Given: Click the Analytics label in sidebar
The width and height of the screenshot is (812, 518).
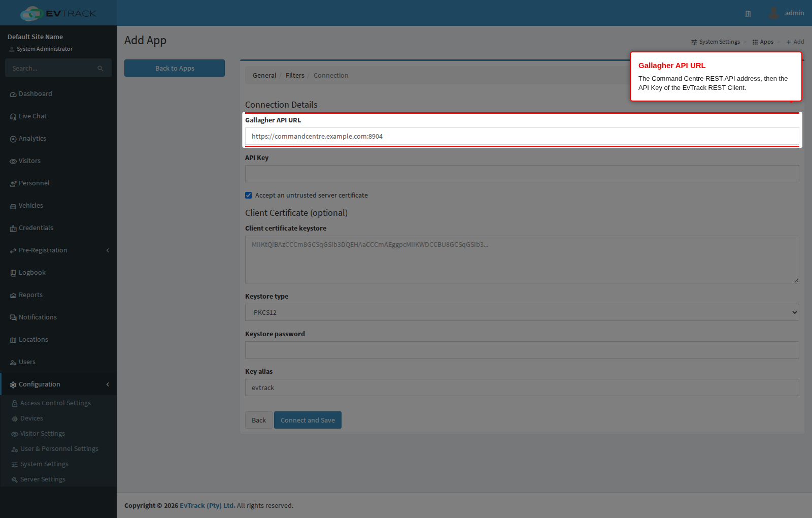Looking at the screenshot, I should [32, 139].
